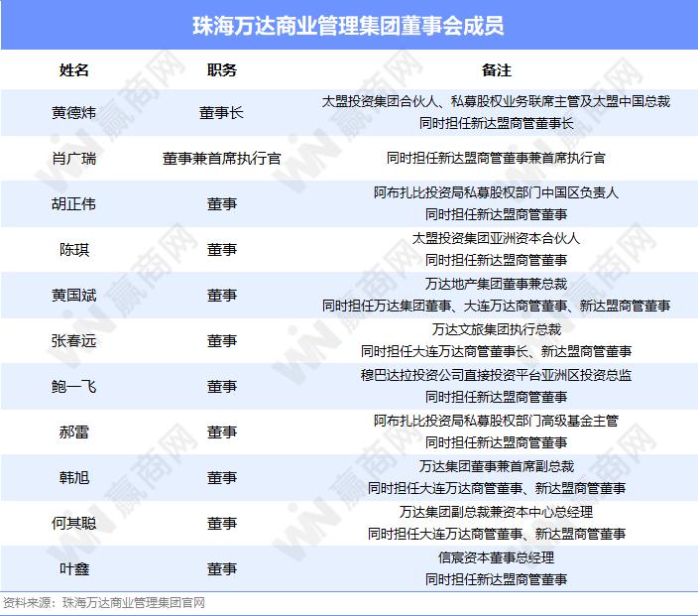
Task: Click 董事 in the 黄国斌 row
Action: pyautogui.click(x=222, y=295)
